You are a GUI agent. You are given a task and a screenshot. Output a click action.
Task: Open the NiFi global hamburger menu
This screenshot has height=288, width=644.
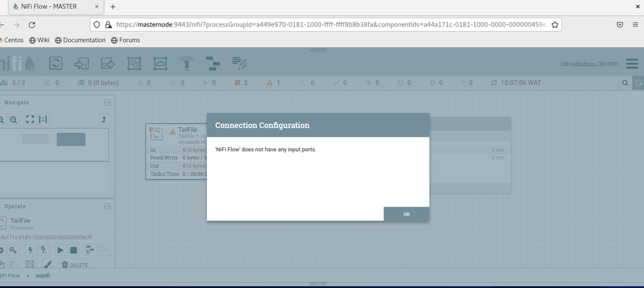tap(632, 64)
